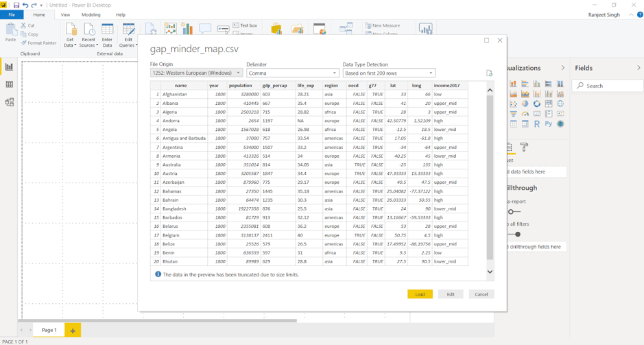
Task: Select the Page 1 tab
Action: click(49, 330)
